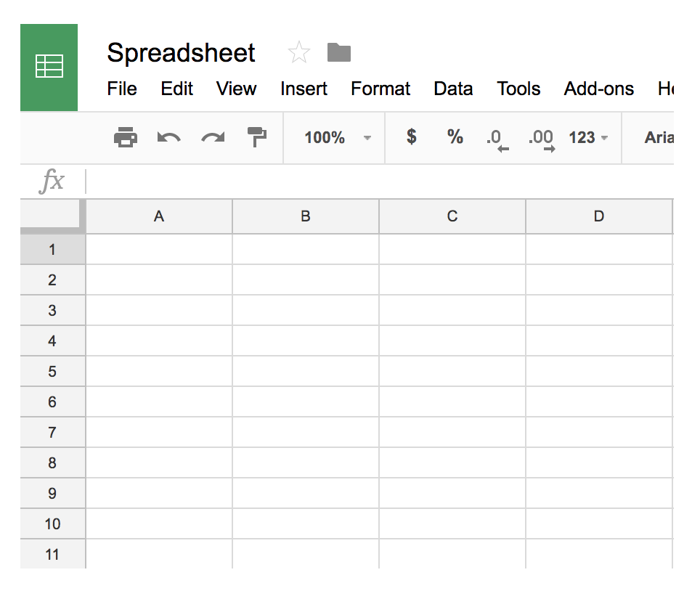Click the Spreadsheet title to rename
Image resolution: width=700 pixels, height=591 pixels.
pyautogui.click(x=181, y=52)
